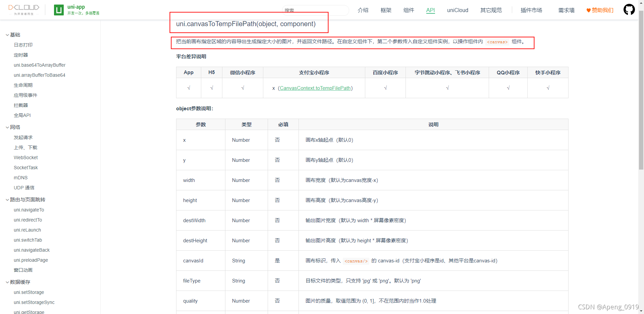This screenshot has height=314, width=644.
Task: Click the object参数说明 subheading
Action: click(x=195, y=109)
